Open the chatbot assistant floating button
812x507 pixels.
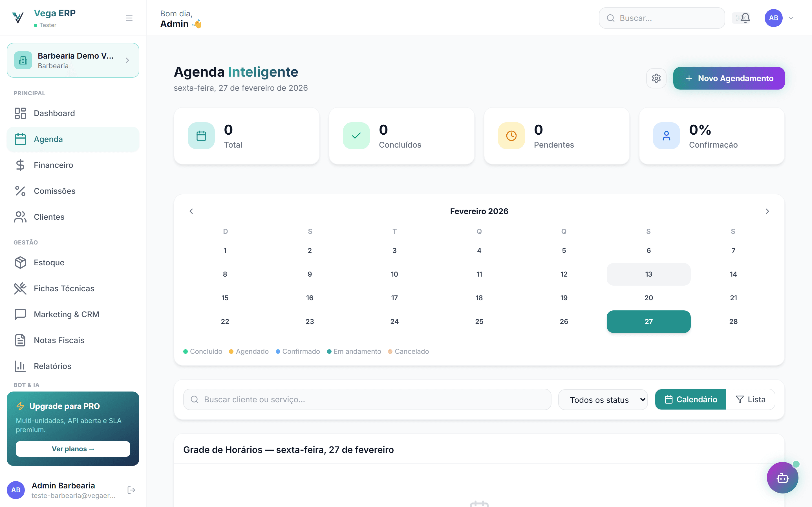(x=782, y=477)
